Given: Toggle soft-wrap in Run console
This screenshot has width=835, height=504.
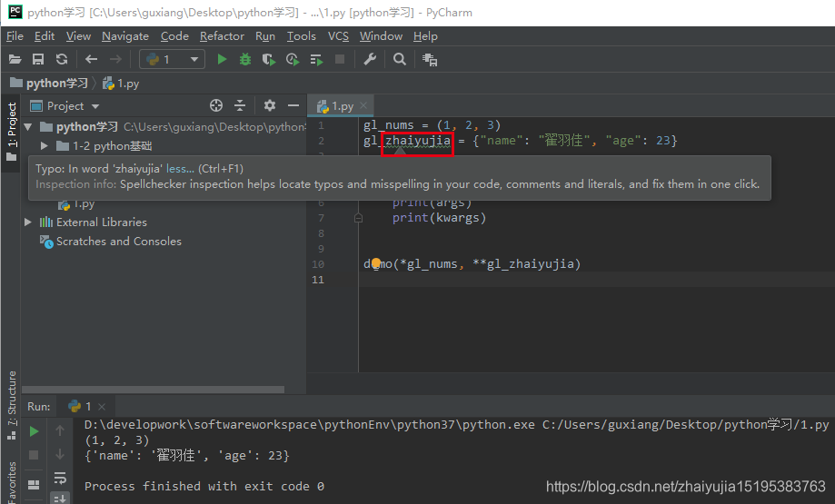Looking at the screenshot, I should pos(60,478).
